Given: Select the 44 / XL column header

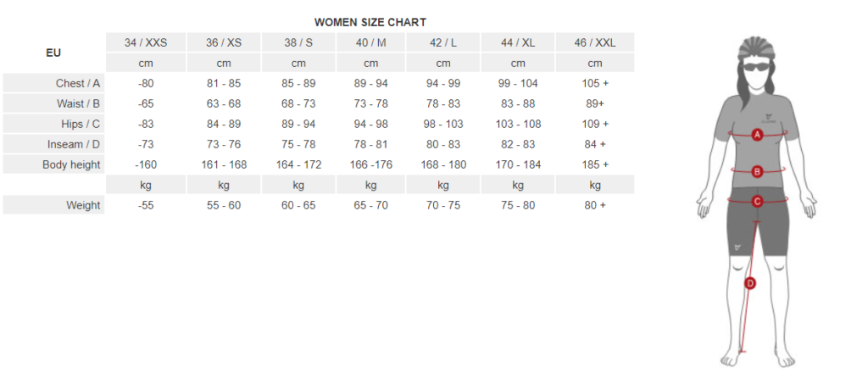Looking at the screenshot, I should [518, 42].
